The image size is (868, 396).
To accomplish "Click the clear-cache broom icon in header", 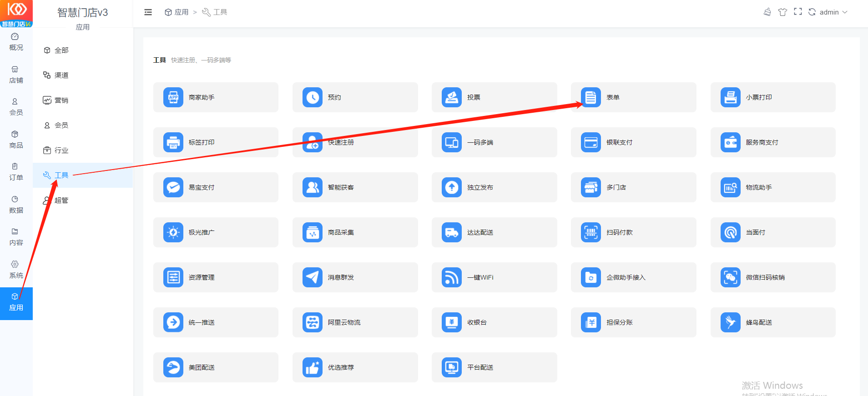I will [767, 12].
